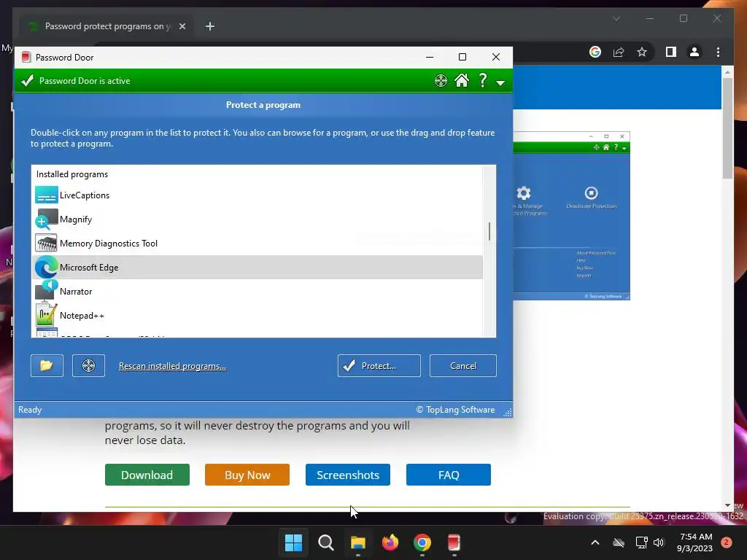Click the crosshair target icon in green header

tap(441, 80)
